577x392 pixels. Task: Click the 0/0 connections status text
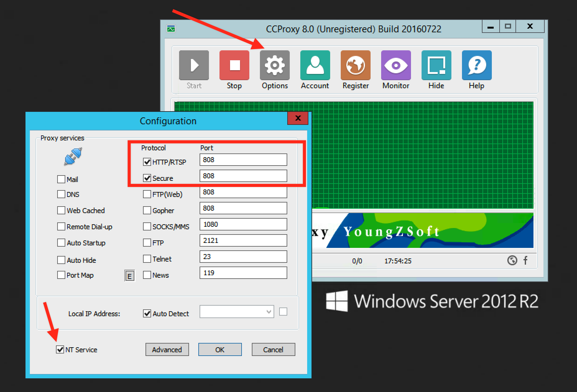(357, 261)
